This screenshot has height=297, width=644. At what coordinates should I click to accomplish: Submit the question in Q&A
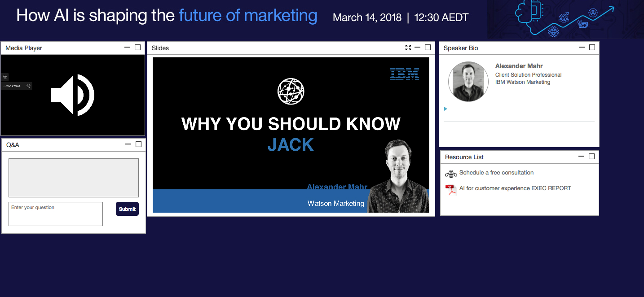click(127, 209)
